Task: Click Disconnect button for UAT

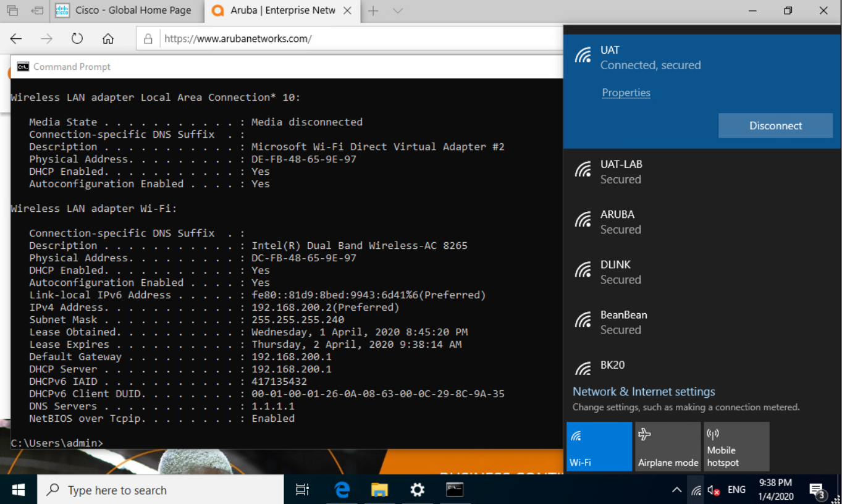Action: [x=775, y=125]
